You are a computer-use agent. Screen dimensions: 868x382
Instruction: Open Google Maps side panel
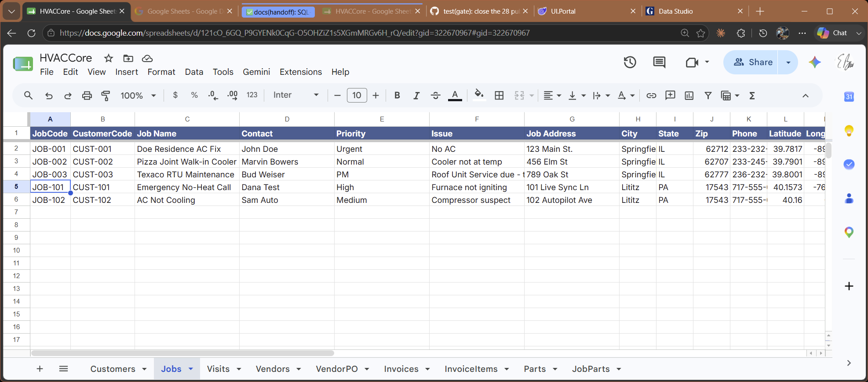point(849,232)
